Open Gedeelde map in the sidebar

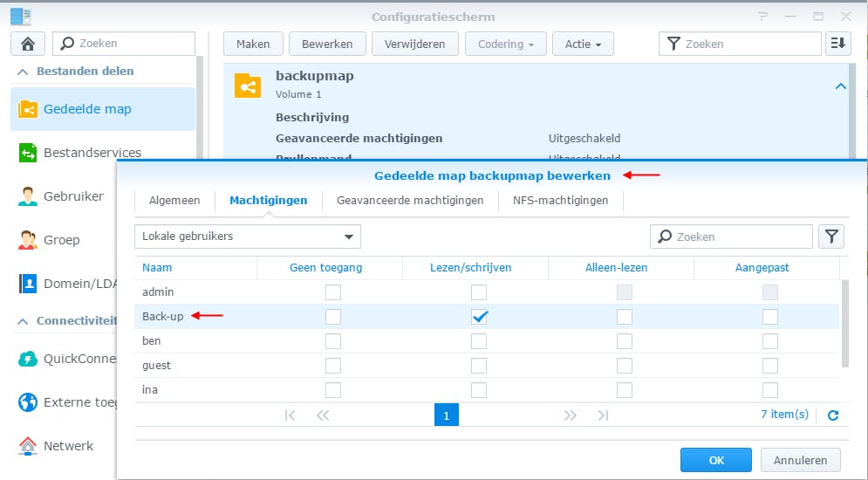[x=87, y=109]
